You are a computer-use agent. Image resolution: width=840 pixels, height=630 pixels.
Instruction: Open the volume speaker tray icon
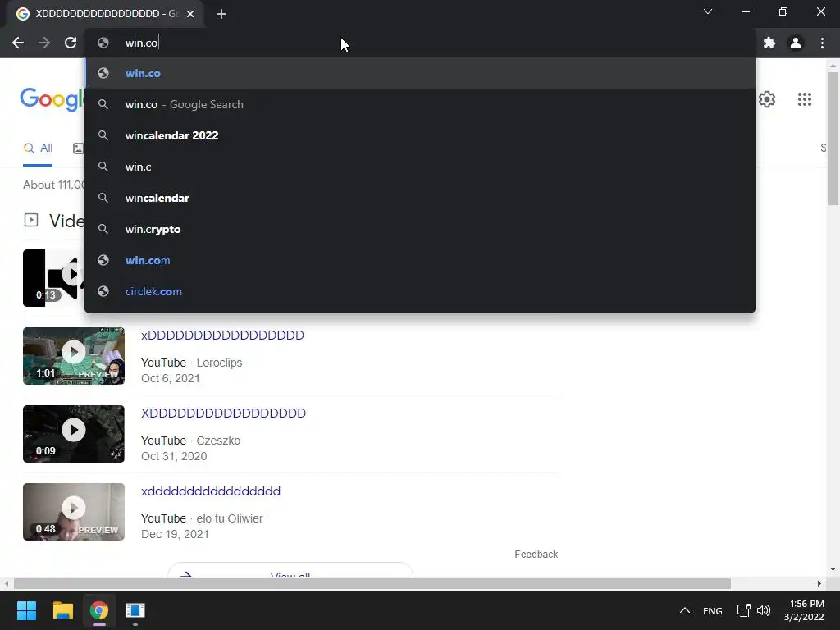coord(764,610)
